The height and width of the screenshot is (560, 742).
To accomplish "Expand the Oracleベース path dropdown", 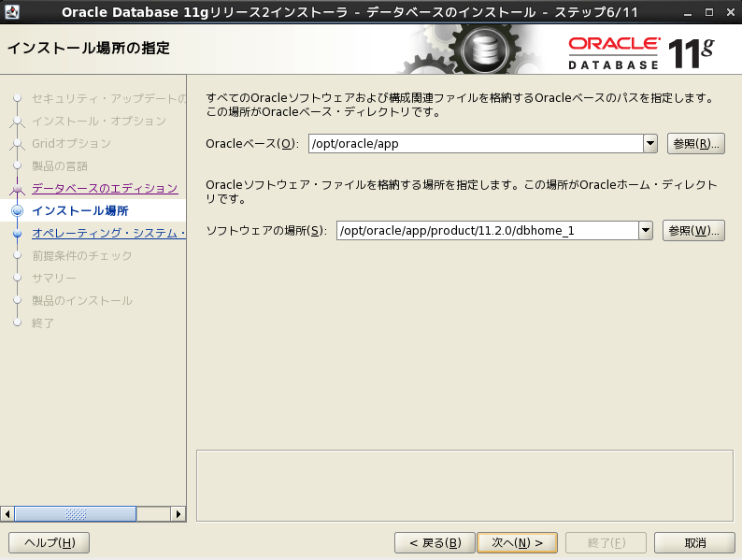I will [x=650, y=143].
